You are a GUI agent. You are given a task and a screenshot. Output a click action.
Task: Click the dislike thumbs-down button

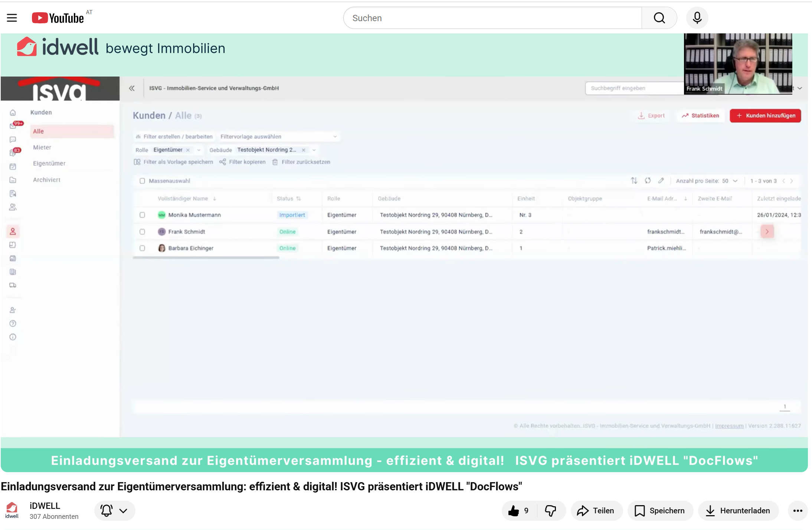point(550,511)
